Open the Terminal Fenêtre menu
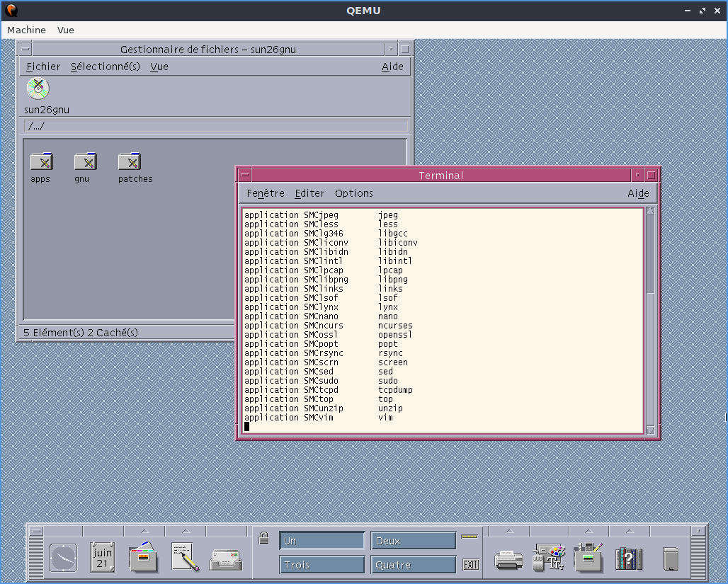 click(266, 193)
